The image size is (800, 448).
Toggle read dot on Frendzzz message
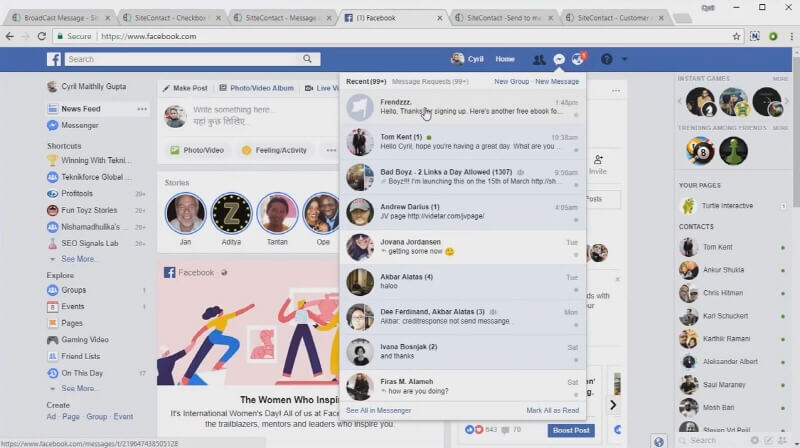[x=576, y=115]
